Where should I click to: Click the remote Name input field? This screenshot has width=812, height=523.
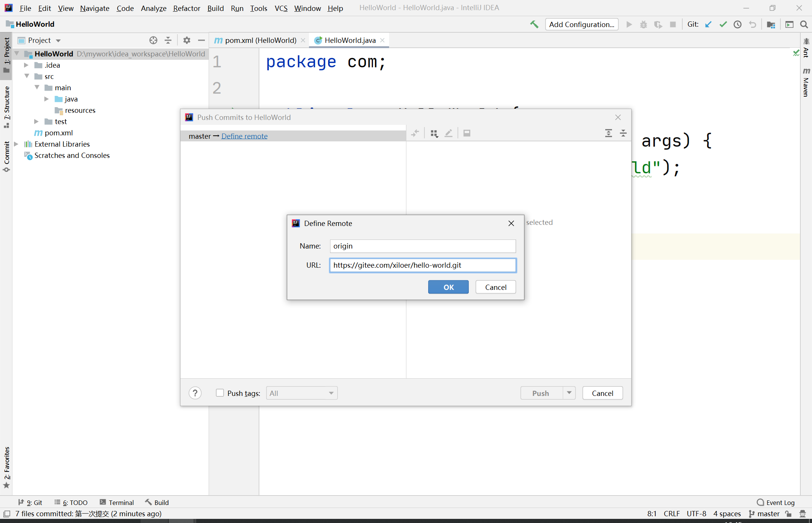click(x=423, y=246)
